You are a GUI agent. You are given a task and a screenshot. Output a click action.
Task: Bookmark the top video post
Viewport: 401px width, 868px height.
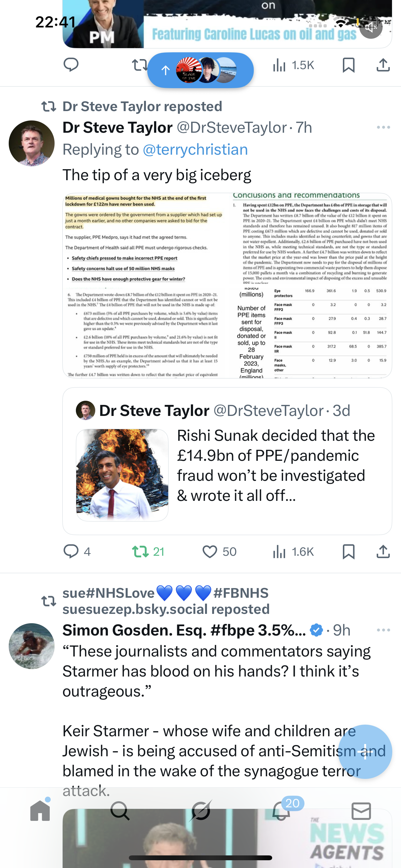[348, 65]
